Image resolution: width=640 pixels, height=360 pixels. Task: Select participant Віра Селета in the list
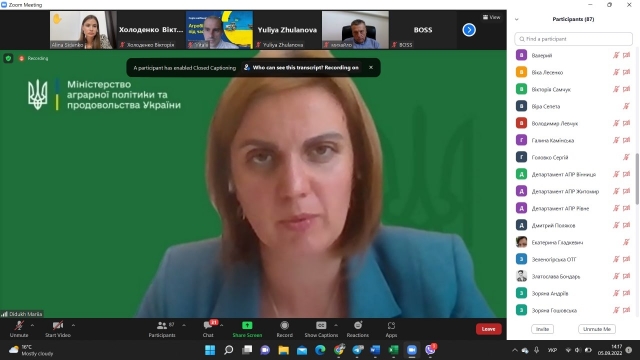coord(573,106)
